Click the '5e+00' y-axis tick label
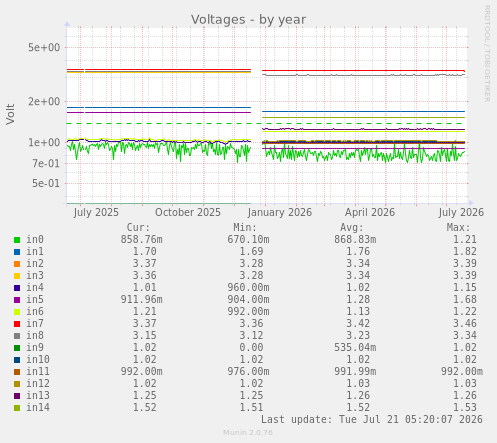 [x=44, y=47]
